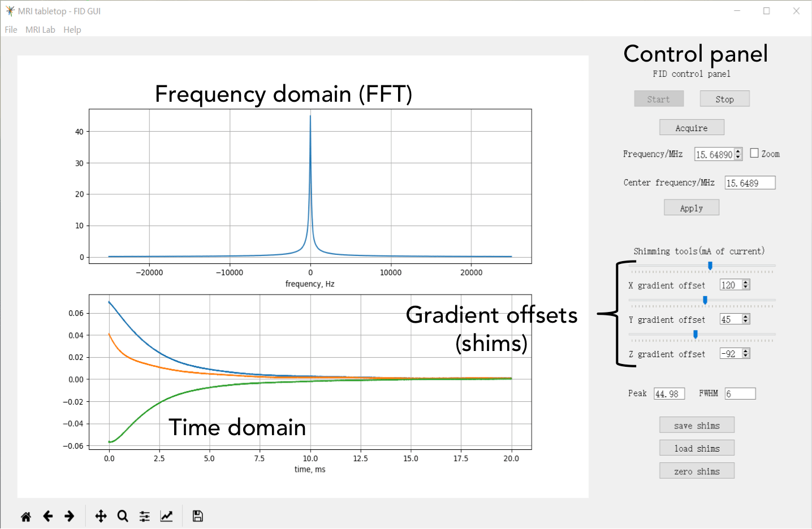Click the Z gradient offset decrement arrow
This screenshot has width=812, height=529.
[x=745, y=356]
